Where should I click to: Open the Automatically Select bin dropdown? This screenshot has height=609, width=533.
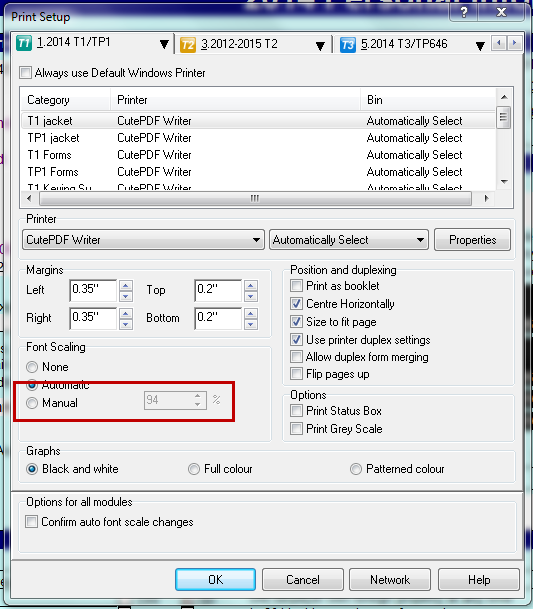[349, 240]
